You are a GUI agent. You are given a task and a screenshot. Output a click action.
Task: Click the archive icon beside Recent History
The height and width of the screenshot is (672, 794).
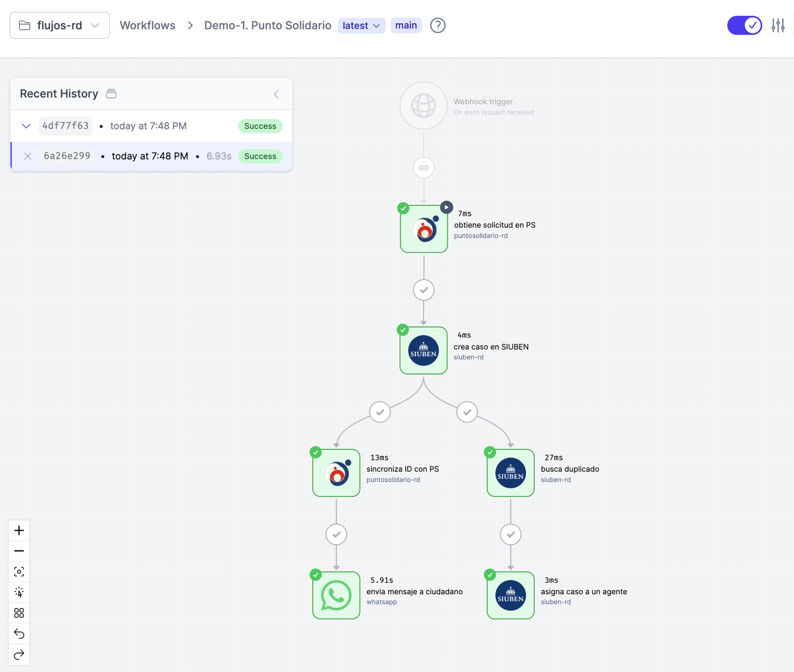[111, 94]
